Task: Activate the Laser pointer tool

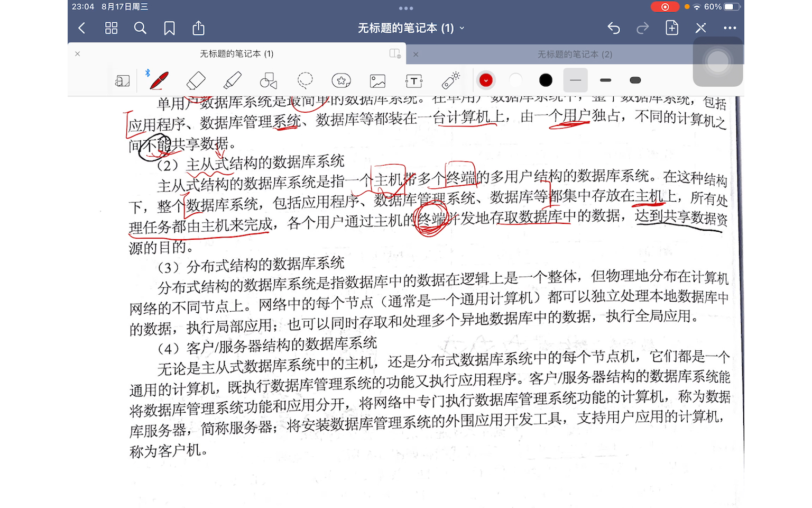Action: tap(451, 80)
